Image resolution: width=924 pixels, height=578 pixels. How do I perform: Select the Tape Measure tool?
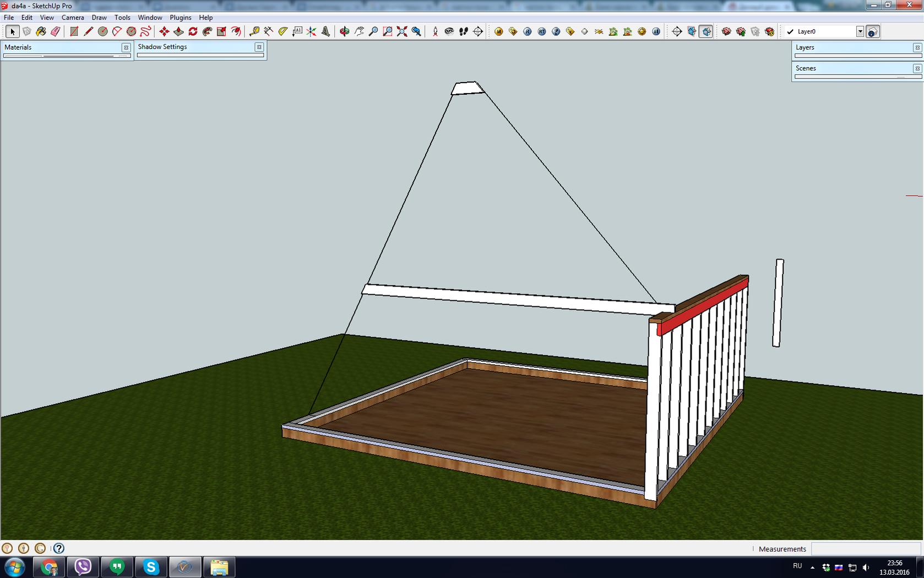254,31
